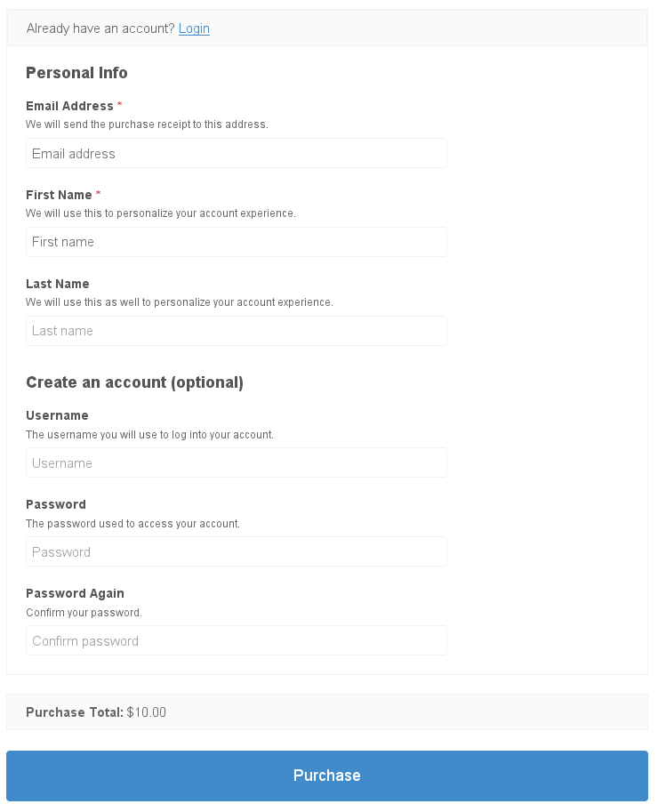This screenshot has height=812, width=658.
Task: Focus the Password input box
Action: pos(236,551)
